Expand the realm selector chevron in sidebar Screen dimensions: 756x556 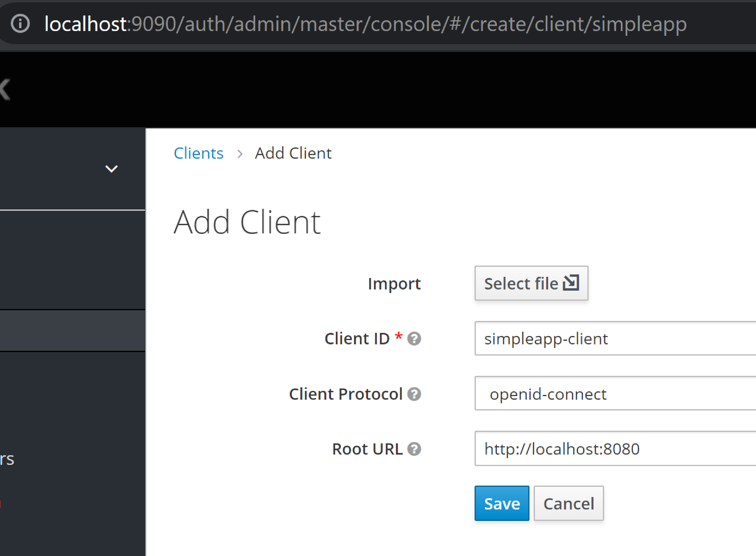point(111,169)
